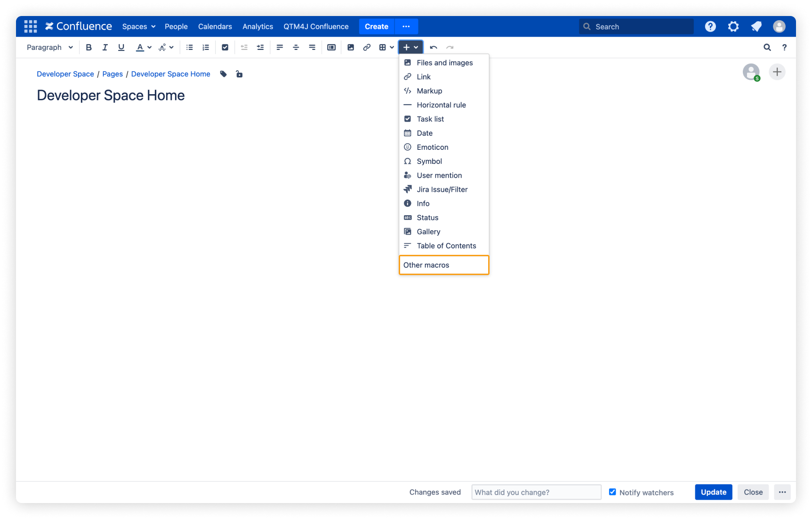Select Files and images from menu
Viewport: 812px width, 520px height.
pyautogui.click(x=444, y=63)
